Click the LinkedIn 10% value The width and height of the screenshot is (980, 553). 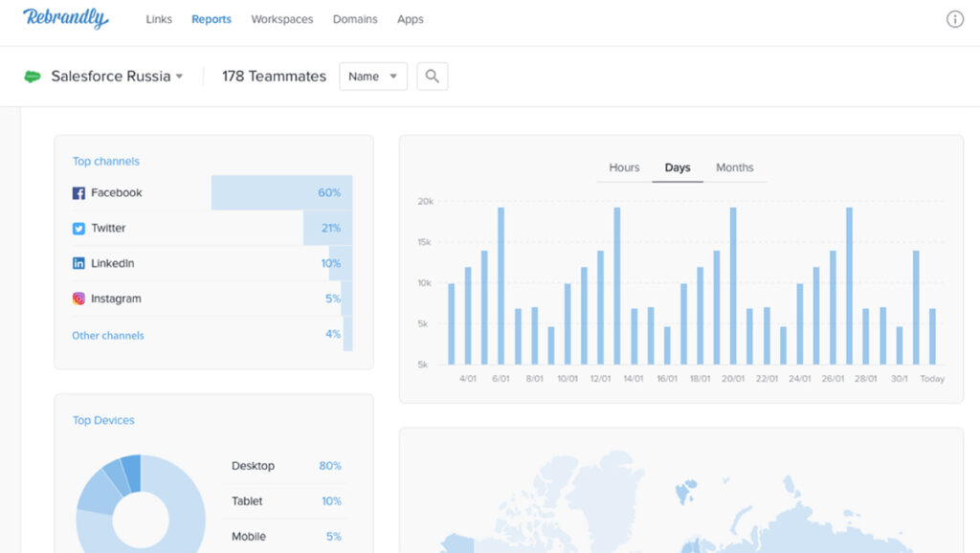pyautogui.click(x=330, y=264)
